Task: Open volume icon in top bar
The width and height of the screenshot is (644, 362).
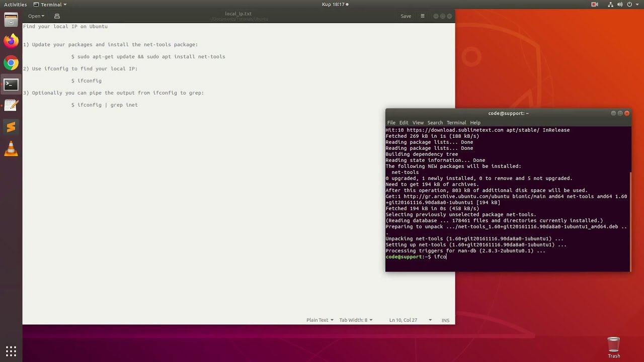Action: [x=620, y=5]
